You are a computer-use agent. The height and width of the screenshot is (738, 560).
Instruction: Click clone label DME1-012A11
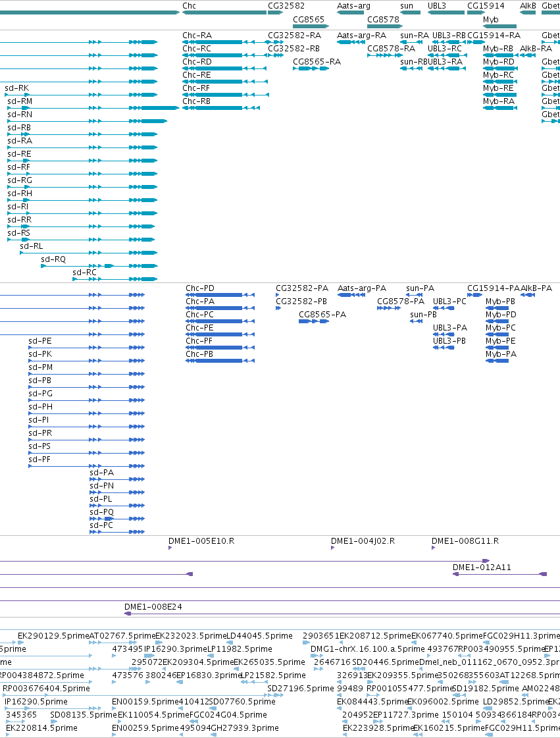tap(482, 567)
